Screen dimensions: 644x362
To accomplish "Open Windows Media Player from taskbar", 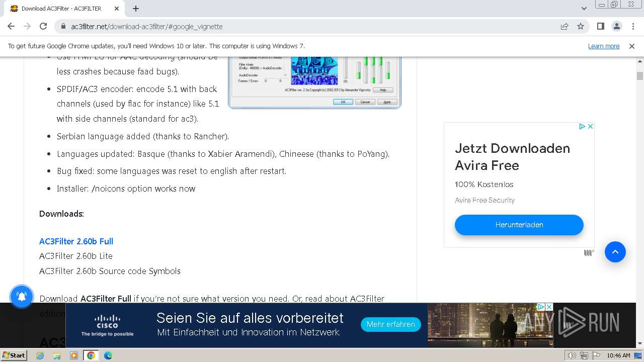I will point(74,355).
